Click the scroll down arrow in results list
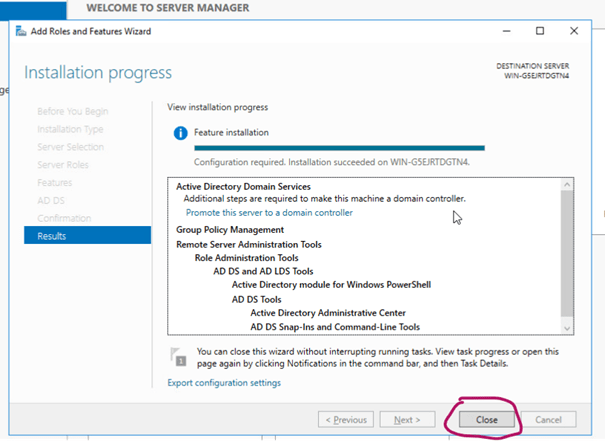This screenshot has height=441, width=605. point(567,327)
